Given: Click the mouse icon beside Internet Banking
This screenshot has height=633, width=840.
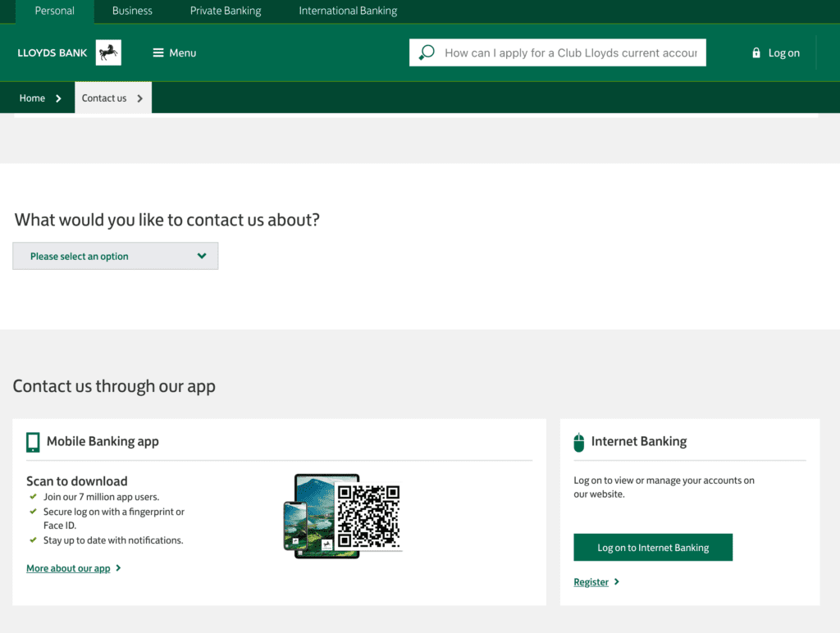Looking at the screenshot, I should (578, 442).
